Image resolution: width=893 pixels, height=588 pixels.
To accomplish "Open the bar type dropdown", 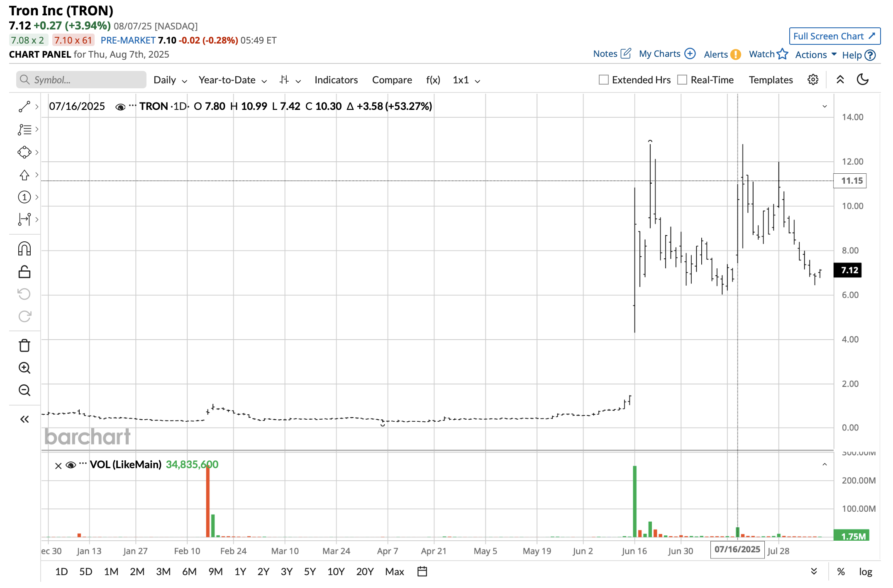I will (x=290, y=80).
